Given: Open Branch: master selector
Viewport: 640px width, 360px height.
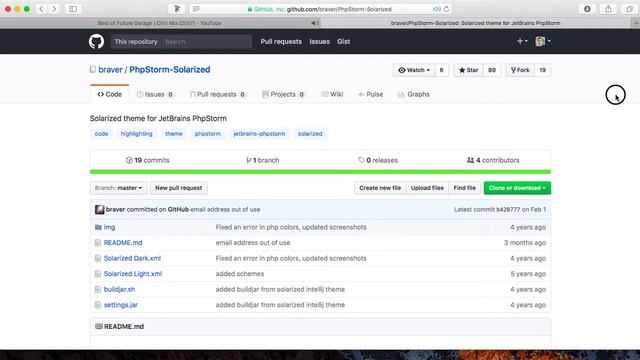Looking at the screenshot, I should pyautogui.click(x=118, y=188).
